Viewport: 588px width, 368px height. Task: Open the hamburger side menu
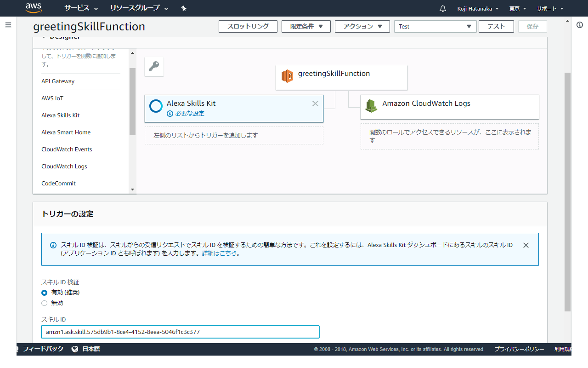pos(8,25)
